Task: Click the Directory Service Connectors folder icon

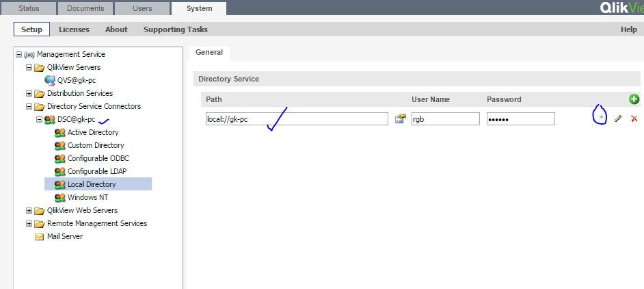Action: coord(40,107)
